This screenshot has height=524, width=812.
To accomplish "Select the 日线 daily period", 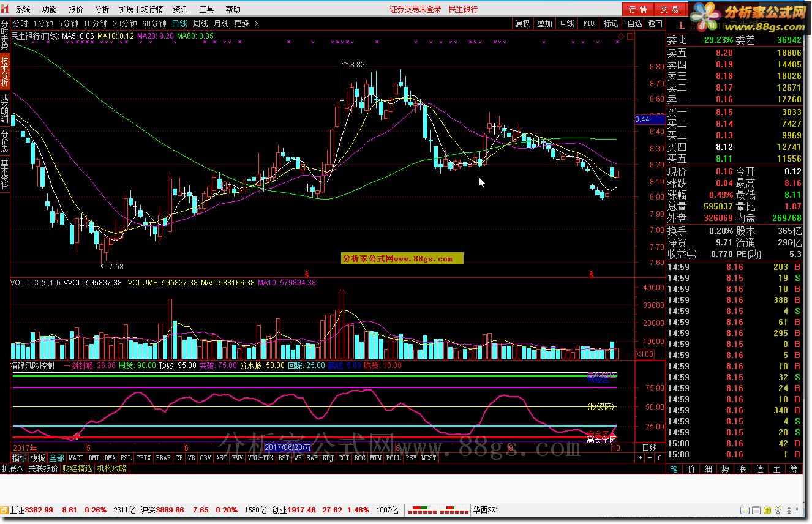I will tap(179, 23).
